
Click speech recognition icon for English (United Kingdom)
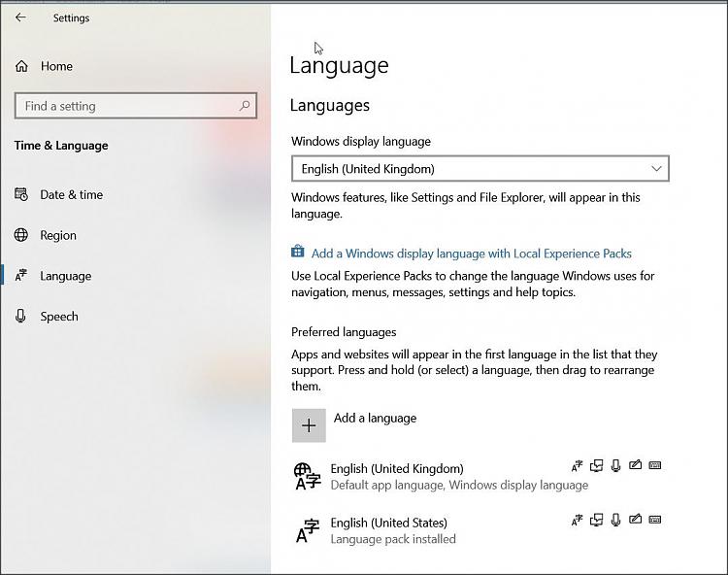(x=615, y=466)
